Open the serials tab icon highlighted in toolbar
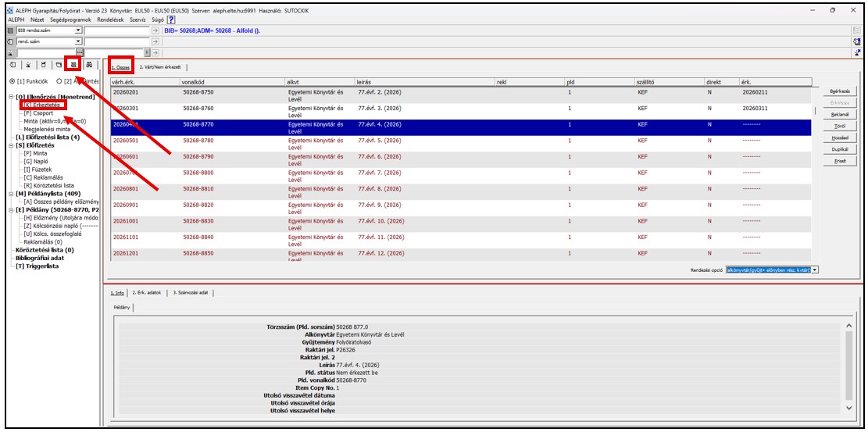Viewport: 868px width, 432px height. tap(73, 65)
